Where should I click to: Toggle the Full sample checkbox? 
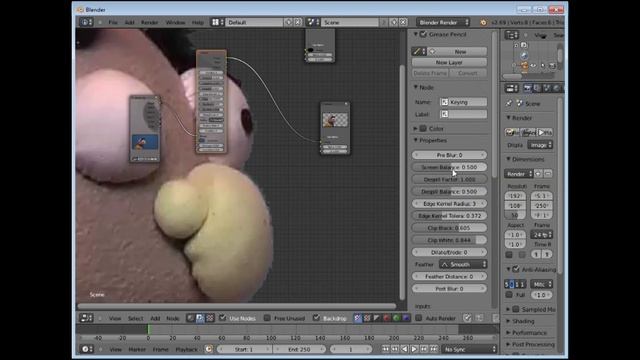pyautogui.click(x=509, y=294)
